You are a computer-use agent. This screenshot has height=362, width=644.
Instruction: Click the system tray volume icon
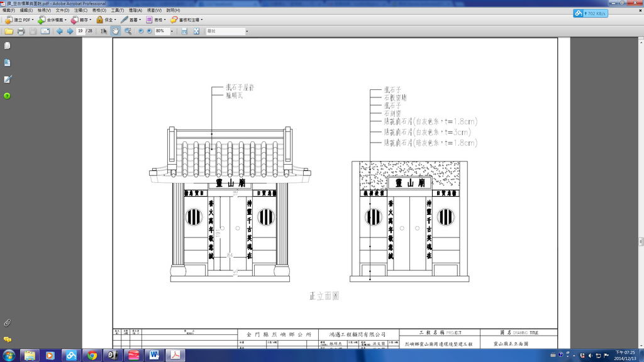[x=590, y=356]
